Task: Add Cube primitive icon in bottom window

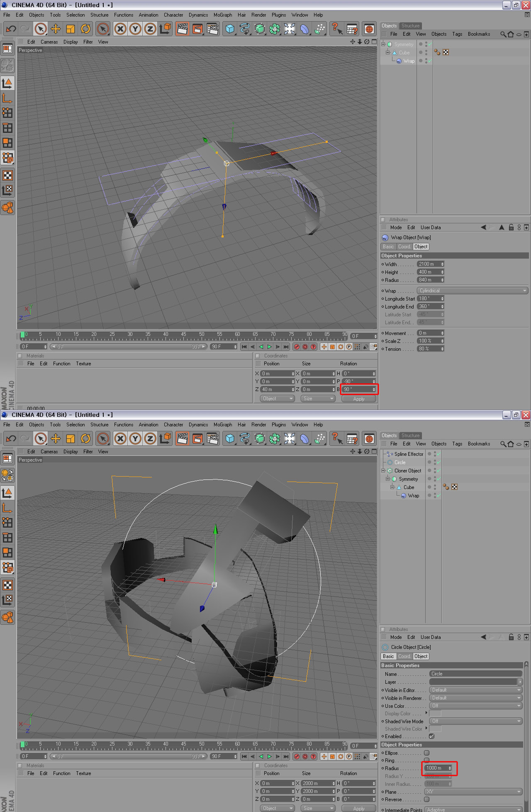Action: (x=230, y=438)
